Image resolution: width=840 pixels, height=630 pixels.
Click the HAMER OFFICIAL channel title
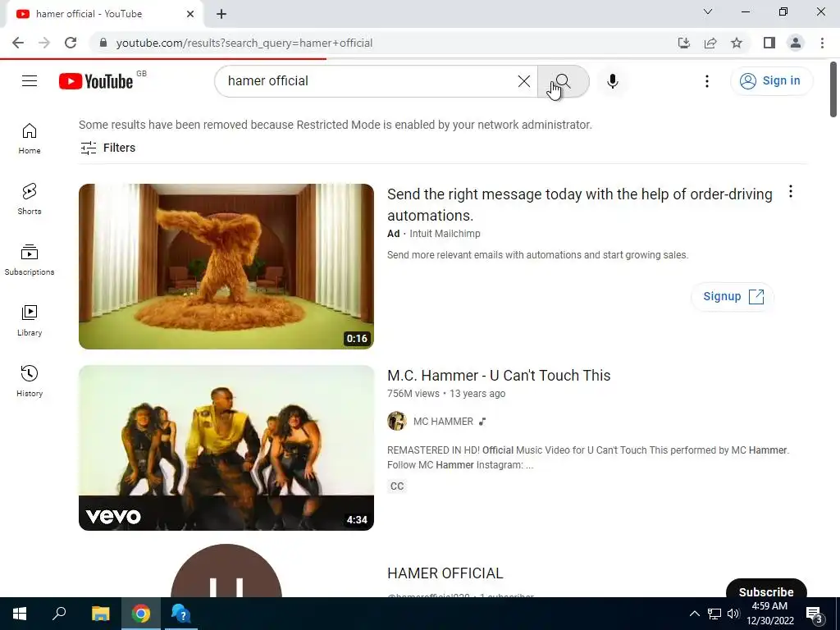445,573
